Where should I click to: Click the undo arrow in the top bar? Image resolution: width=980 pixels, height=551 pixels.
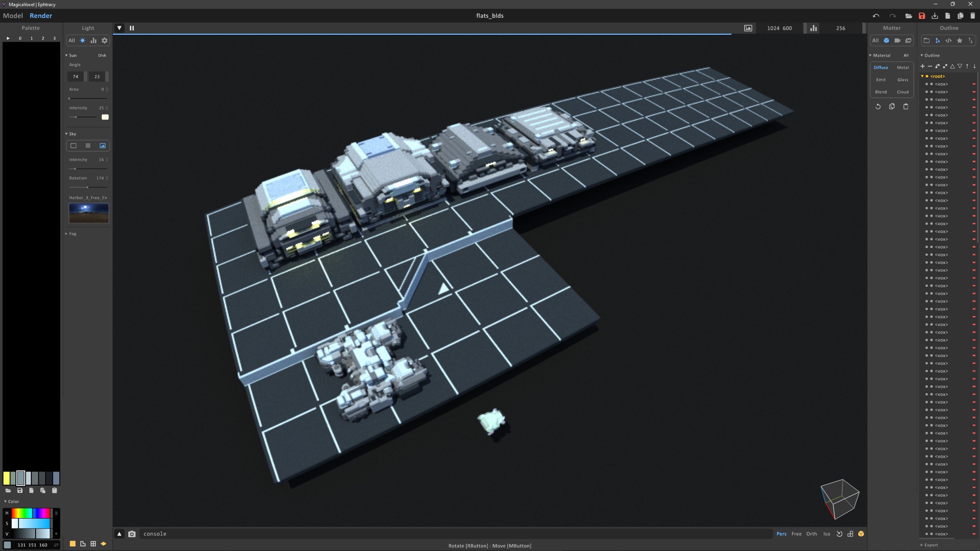click(876, 16)
